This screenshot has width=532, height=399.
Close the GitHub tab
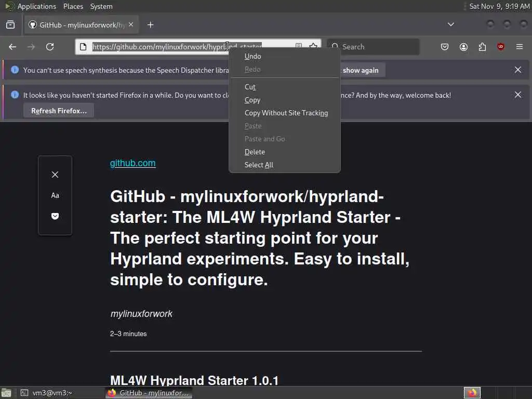coord(131,25)
